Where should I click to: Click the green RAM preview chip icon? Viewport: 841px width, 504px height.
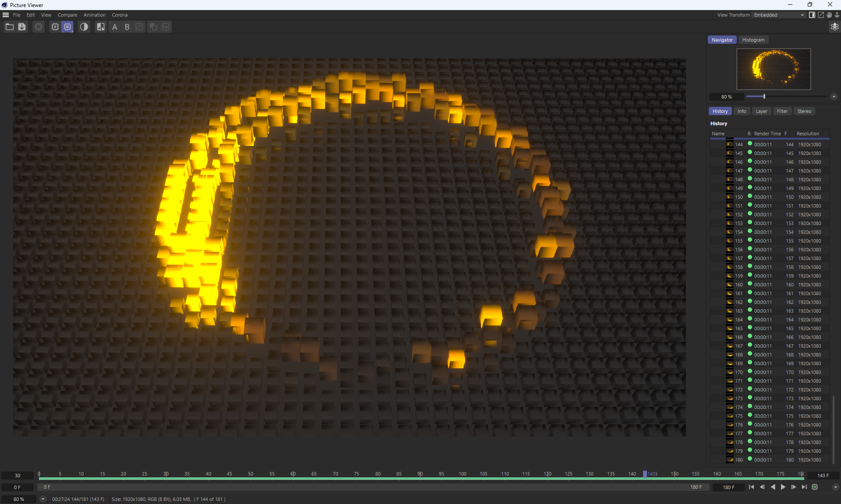tap(815, 487)
